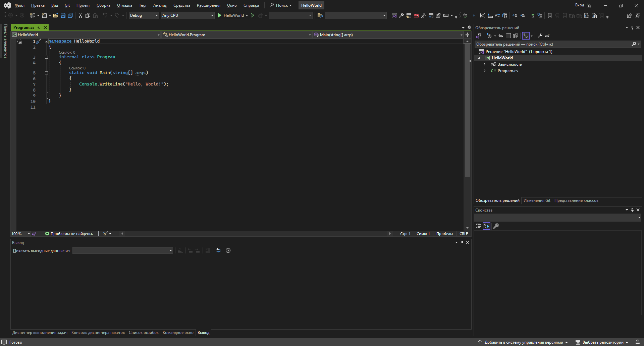Toggle a bookmark with the bookmark icon
The image size is (644, 346).
click(550, 15)
